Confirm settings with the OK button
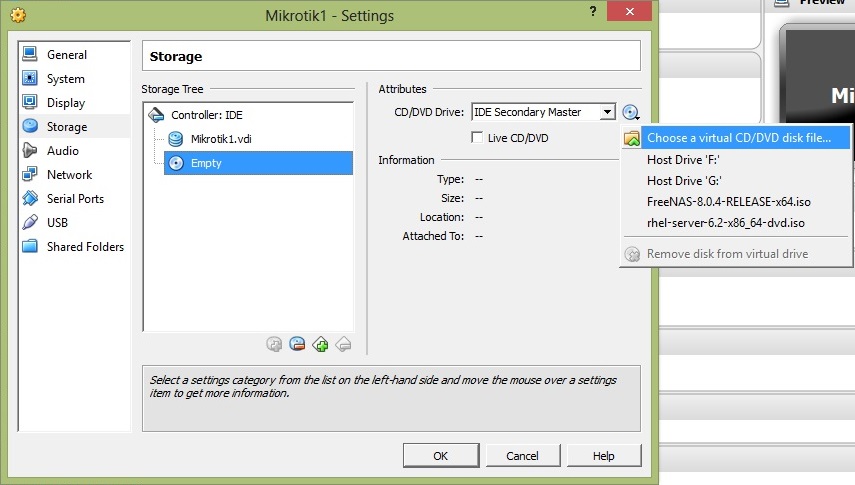Image resolution: width=855 pixels, height=485 pixels. pos(441,456)
